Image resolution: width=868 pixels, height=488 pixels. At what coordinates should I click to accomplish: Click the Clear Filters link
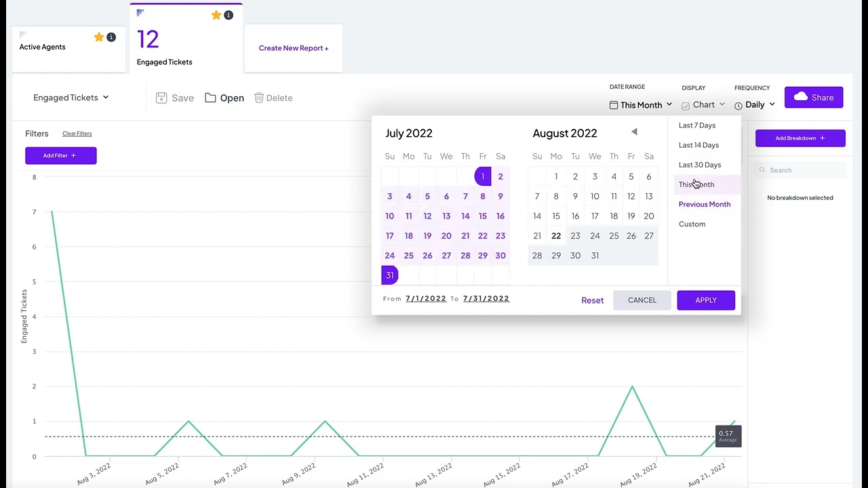click(x=77, y=134)
